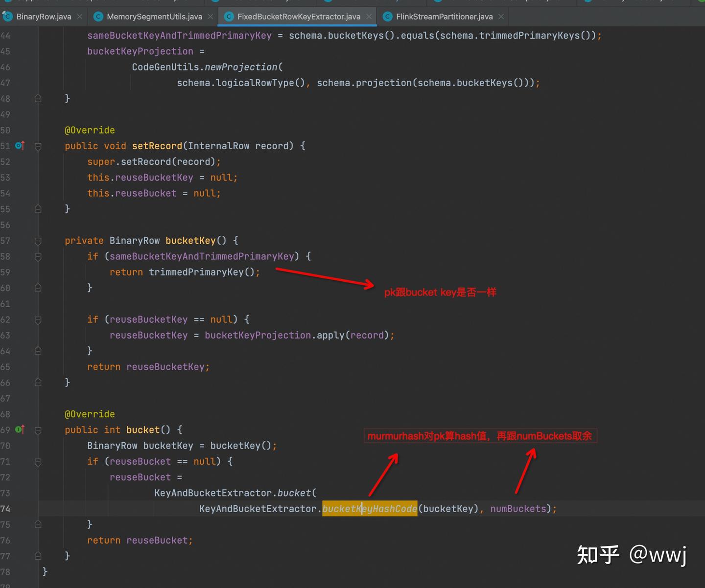Click the class icon on FixedBucketRowKeyExtractor.java tab
Viewport: 705px width, 588px height.
click(229, 16)
